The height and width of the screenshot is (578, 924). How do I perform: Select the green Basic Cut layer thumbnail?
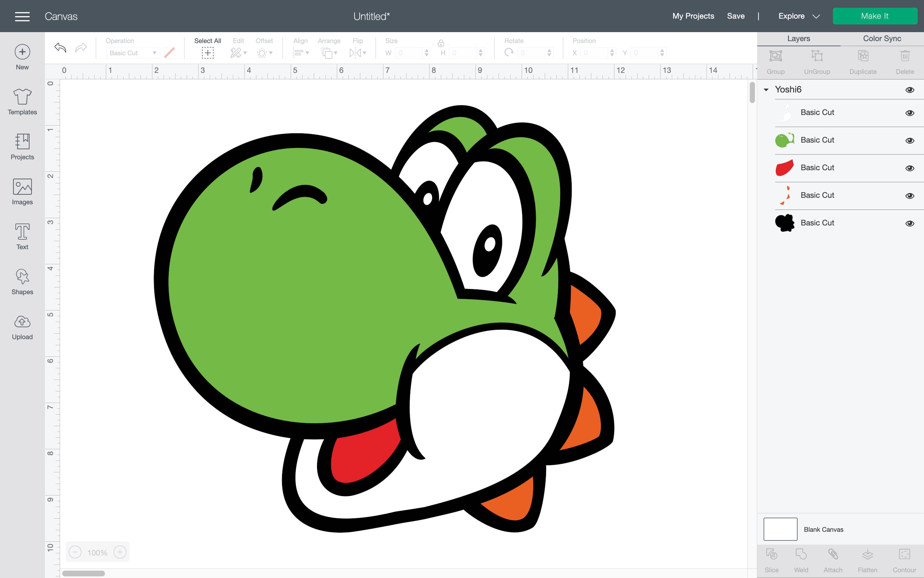[785, 140]
